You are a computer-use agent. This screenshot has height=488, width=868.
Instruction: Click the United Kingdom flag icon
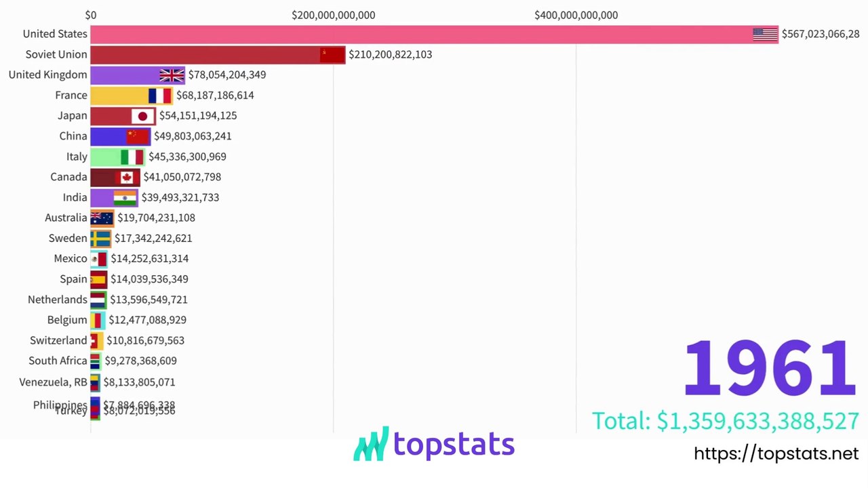pyautogui.click(x=172, y=75)
